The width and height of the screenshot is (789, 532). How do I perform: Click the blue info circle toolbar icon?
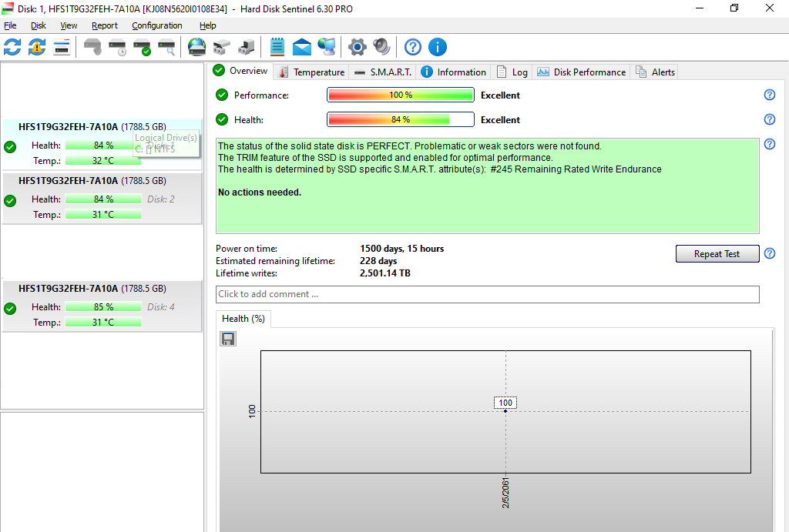(437, 47)
